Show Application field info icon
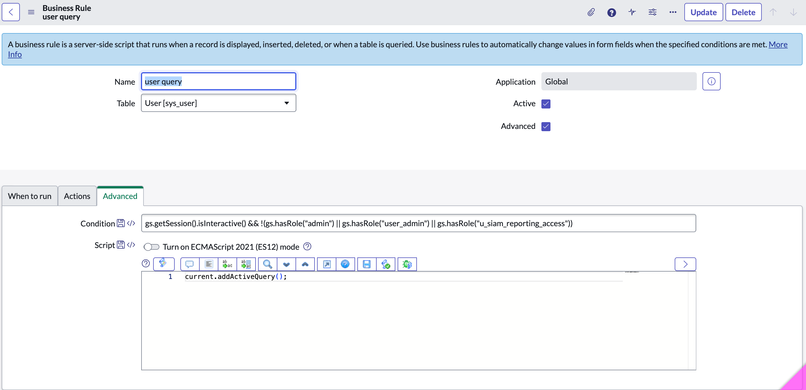 [711, 81]
